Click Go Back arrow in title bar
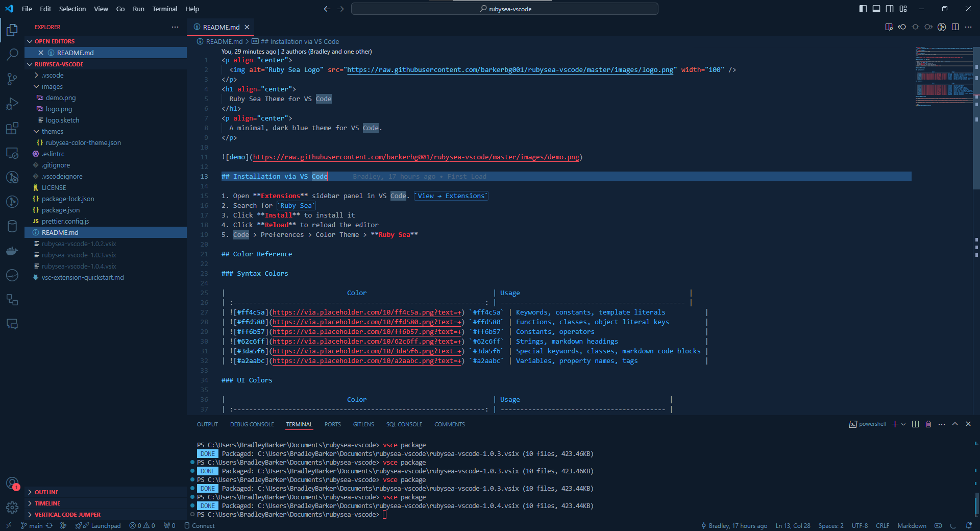The image size is (980, 531). pyautogui.click(x=327, y=9)
